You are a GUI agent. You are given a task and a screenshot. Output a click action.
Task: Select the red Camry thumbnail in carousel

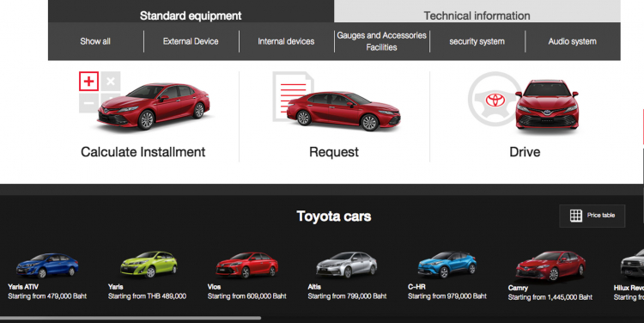[x=550, y=266]
